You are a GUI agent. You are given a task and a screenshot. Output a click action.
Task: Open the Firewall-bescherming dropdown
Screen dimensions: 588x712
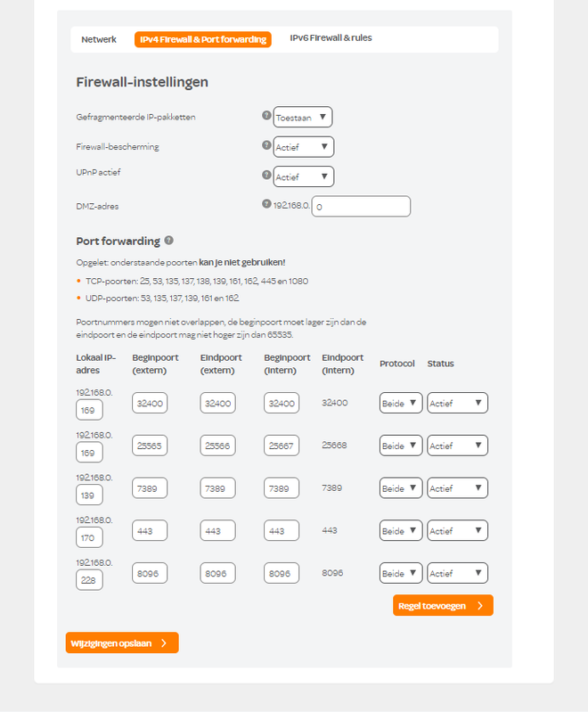[x=303, y=147]
